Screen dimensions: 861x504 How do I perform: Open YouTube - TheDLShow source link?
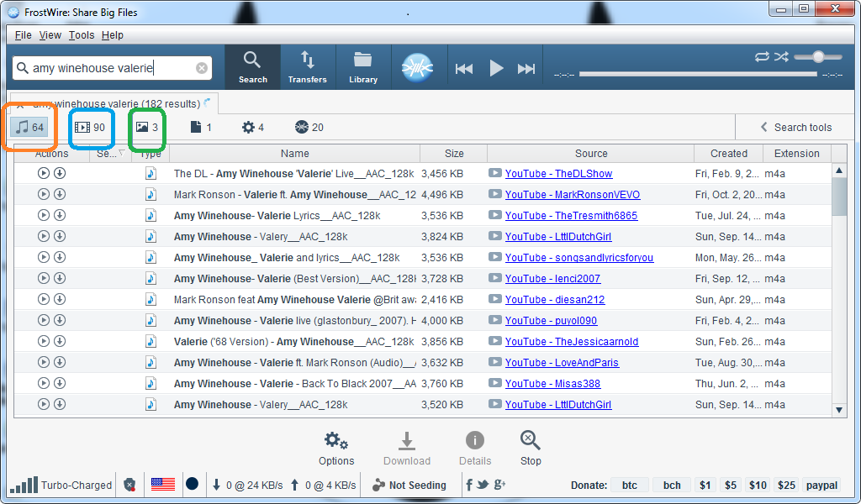[x=558, y=174]
